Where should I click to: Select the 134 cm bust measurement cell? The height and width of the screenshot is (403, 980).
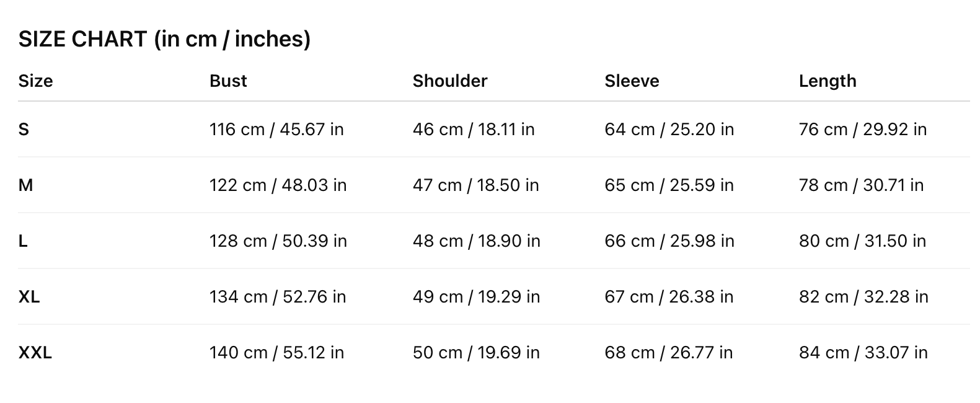click(x=278, y=297)
